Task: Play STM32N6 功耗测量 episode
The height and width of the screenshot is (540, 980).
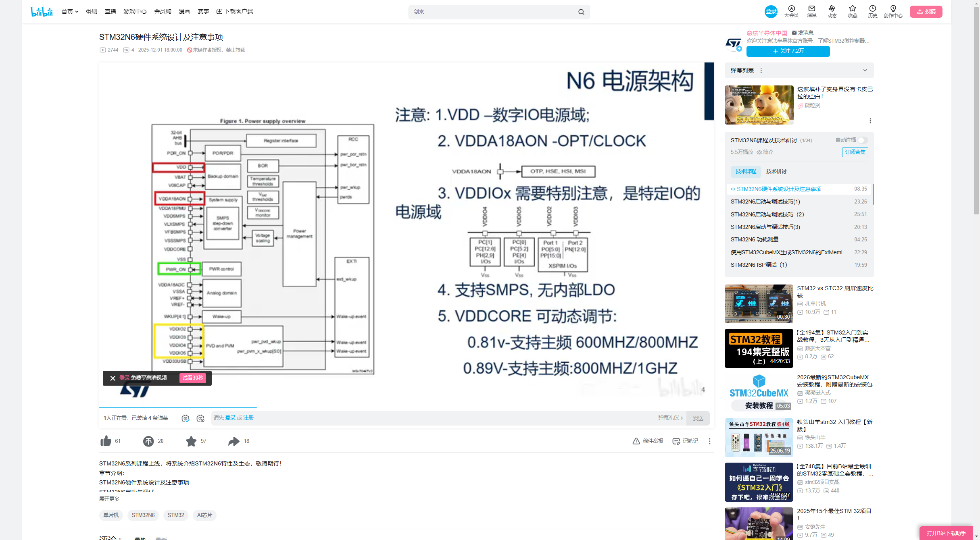Action: (x=799, y=240)
